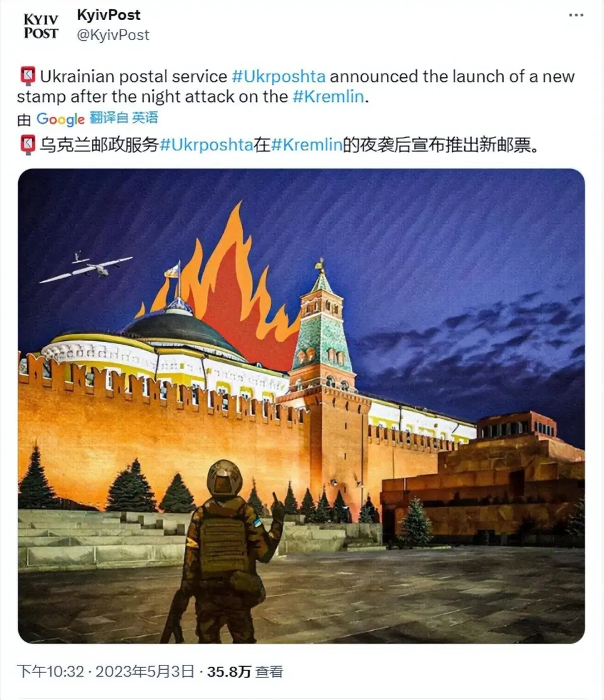604x700 pixels.
Task: Open the Kremlin stamp illustration image
Action: pyautogui.click(x=301, y=406)
